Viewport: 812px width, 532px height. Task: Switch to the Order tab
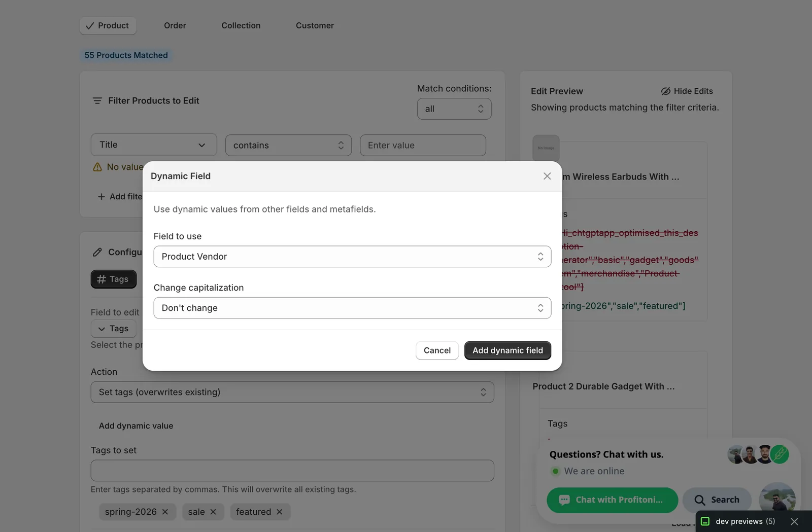tap(175, 25)
